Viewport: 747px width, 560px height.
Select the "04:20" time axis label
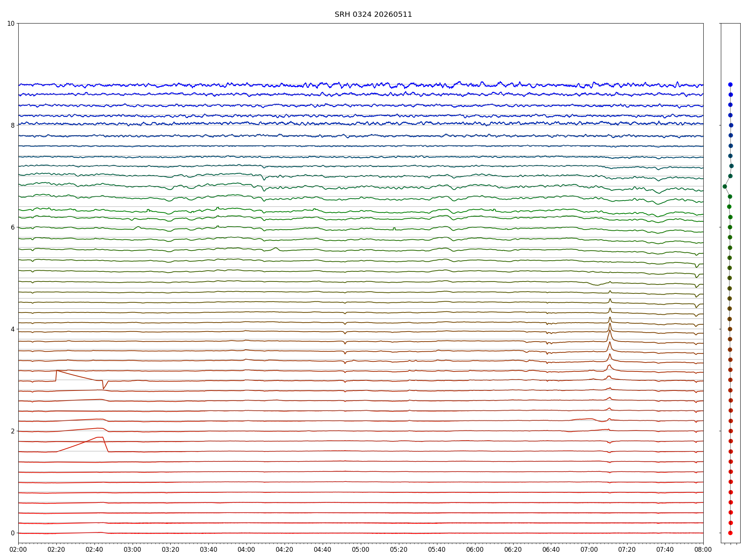click(x=285, y=550)
